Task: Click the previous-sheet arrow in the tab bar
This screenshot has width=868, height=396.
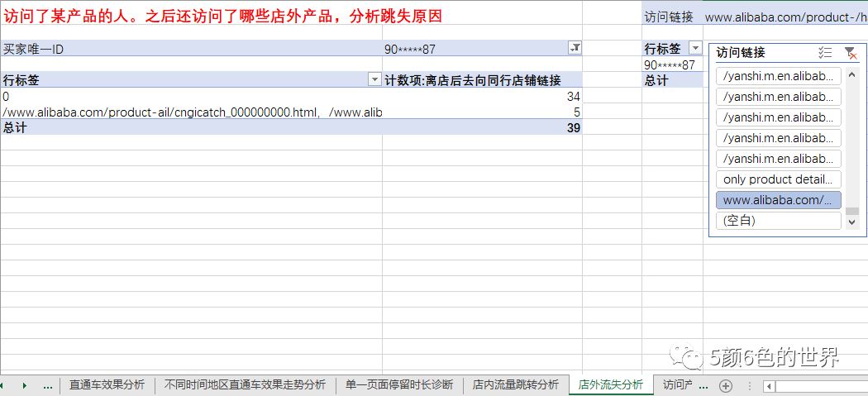Action: click(2, 385)
